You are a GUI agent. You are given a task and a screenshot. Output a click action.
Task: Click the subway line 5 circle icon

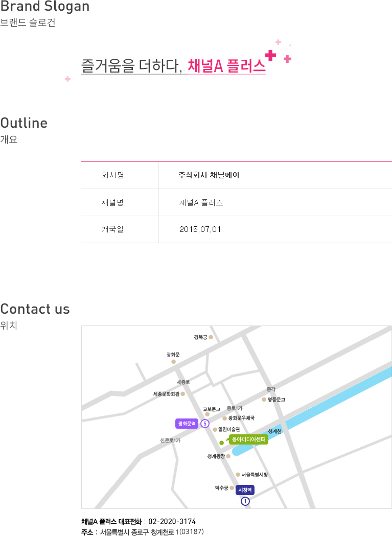tap(204, 424)
